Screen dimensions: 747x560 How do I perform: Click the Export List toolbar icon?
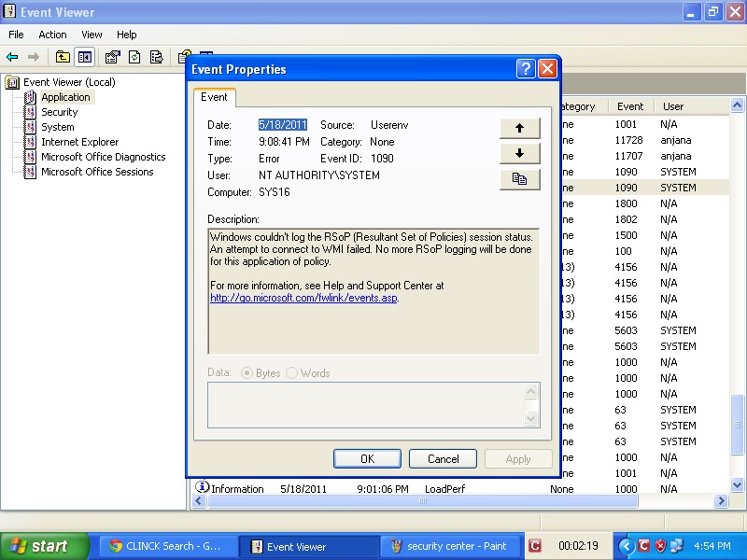pos(157,58)
